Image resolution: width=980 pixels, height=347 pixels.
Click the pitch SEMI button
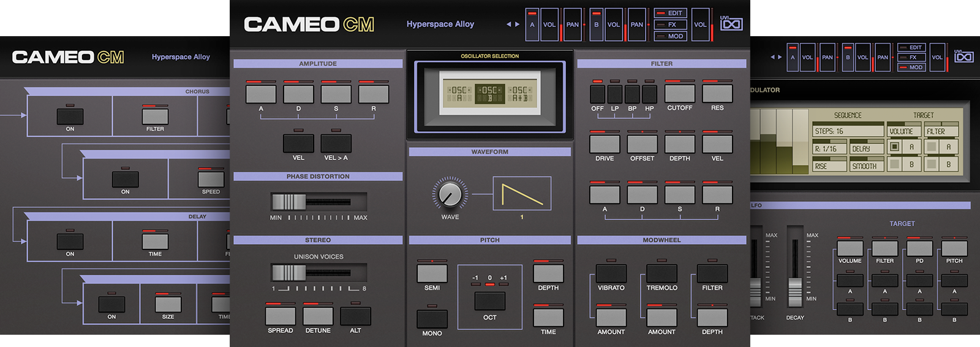(432, 273)
